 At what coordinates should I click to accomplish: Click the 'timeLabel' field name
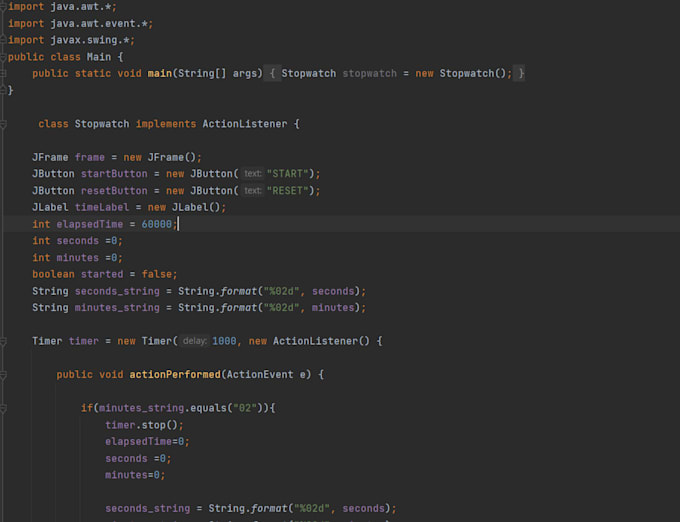coord(102,207)
